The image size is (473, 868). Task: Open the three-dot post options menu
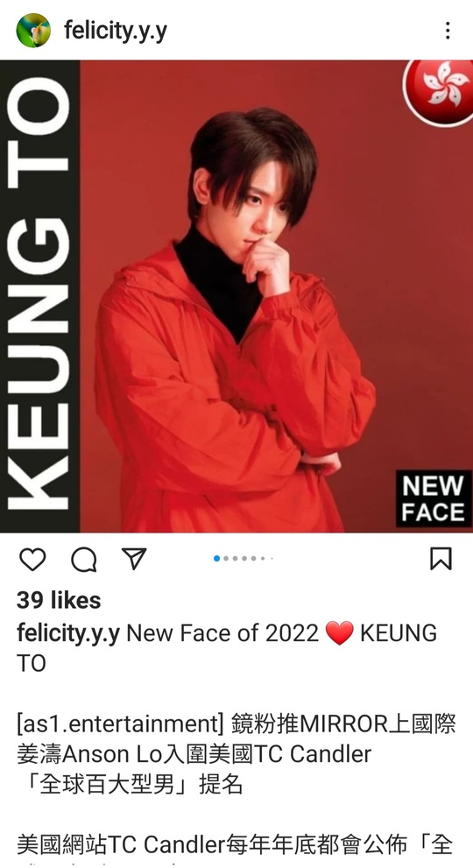447,31
